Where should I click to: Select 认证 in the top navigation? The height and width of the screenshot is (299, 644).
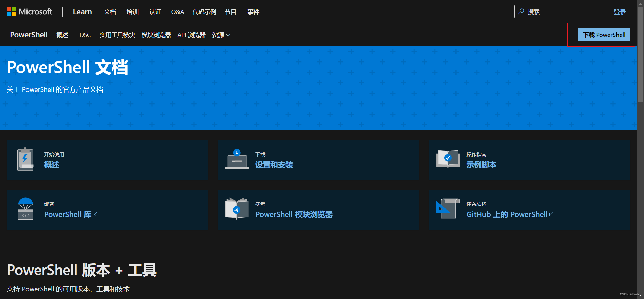pos(155,12)
